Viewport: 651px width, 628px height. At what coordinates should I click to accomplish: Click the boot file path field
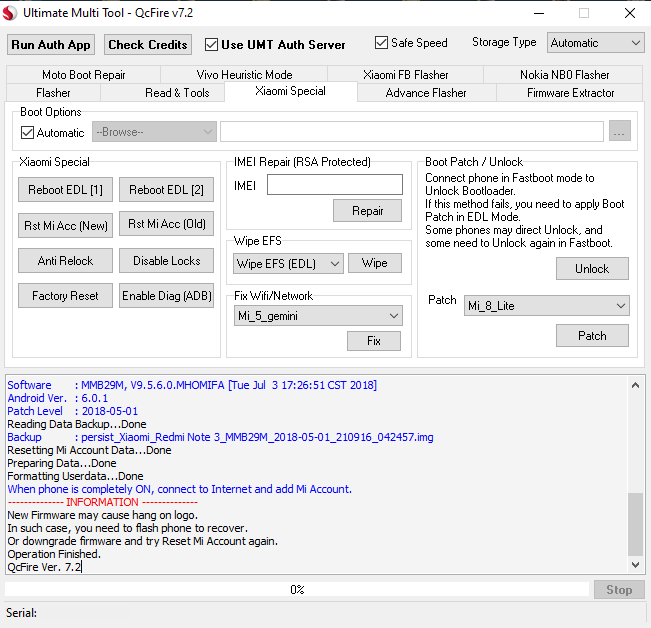coord(411,132)
